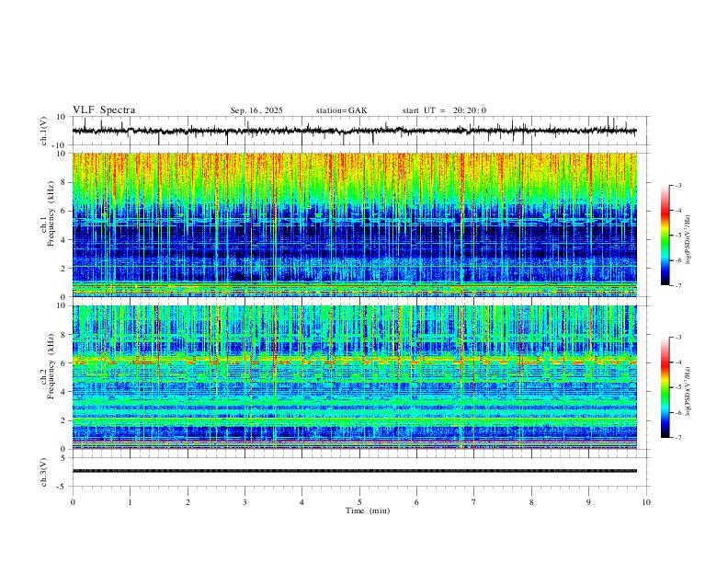This screenshot has width=728, height=563.
Task: Click the time axis tick label "8"
Action: coord(531,502)
